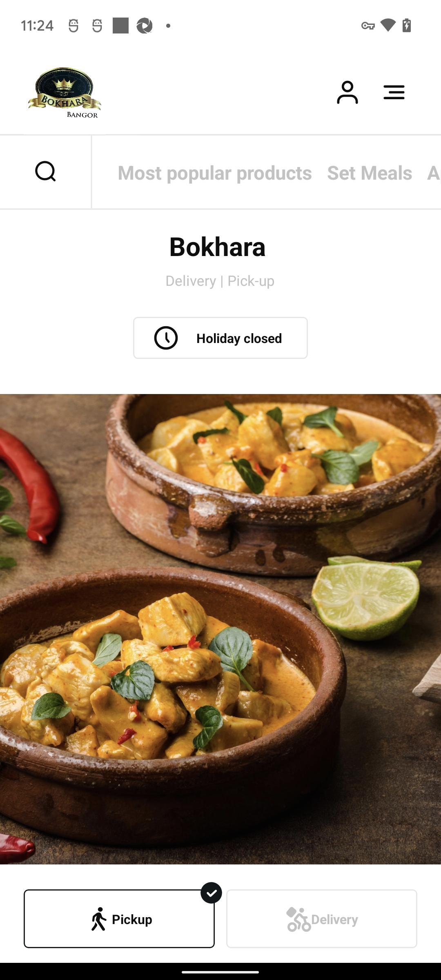
Task: Go to Set Meals tab
Action: pyautogui.click(x=370, y=173)
